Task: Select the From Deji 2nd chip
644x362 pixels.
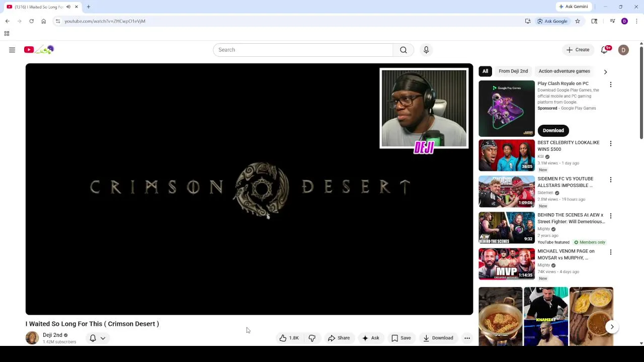Action: tap(513, 71)
